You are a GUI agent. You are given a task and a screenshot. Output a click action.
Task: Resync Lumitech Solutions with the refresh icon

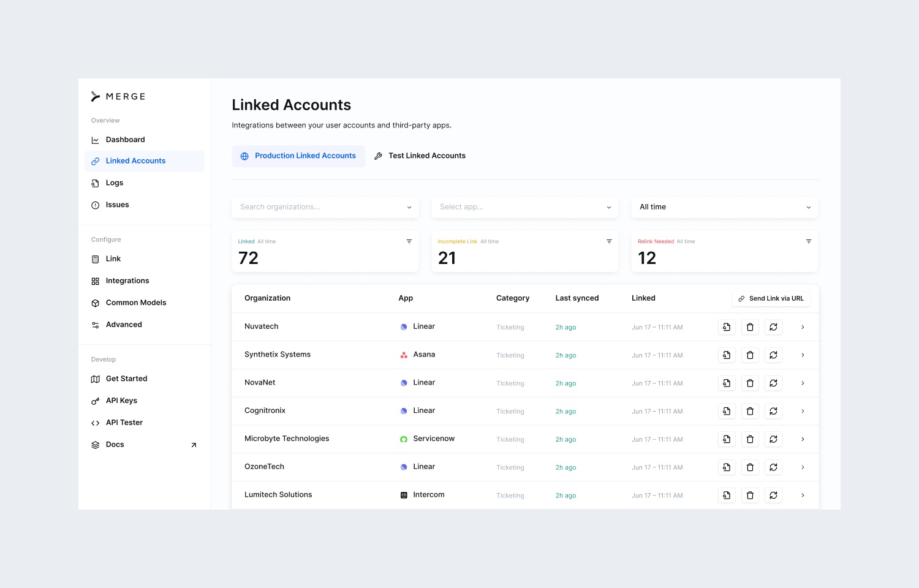774,496
